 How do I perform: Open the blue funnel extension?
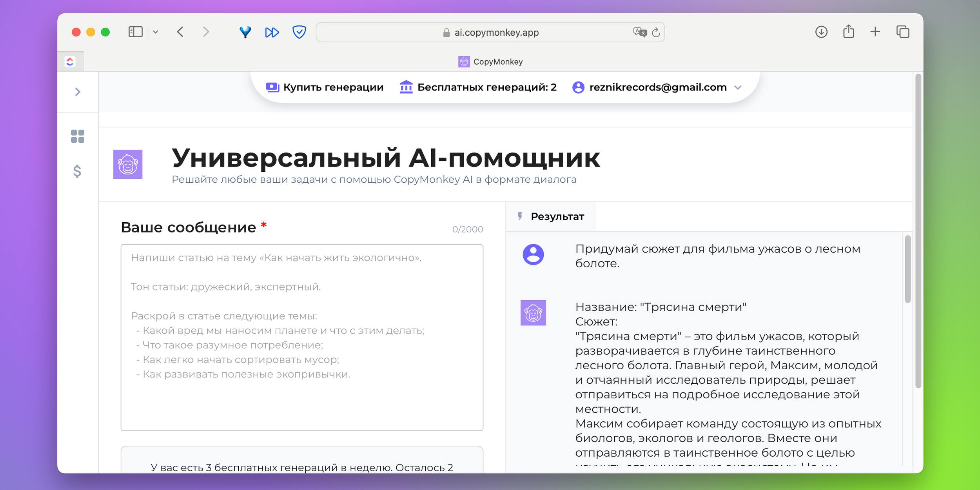click(245, 32)
